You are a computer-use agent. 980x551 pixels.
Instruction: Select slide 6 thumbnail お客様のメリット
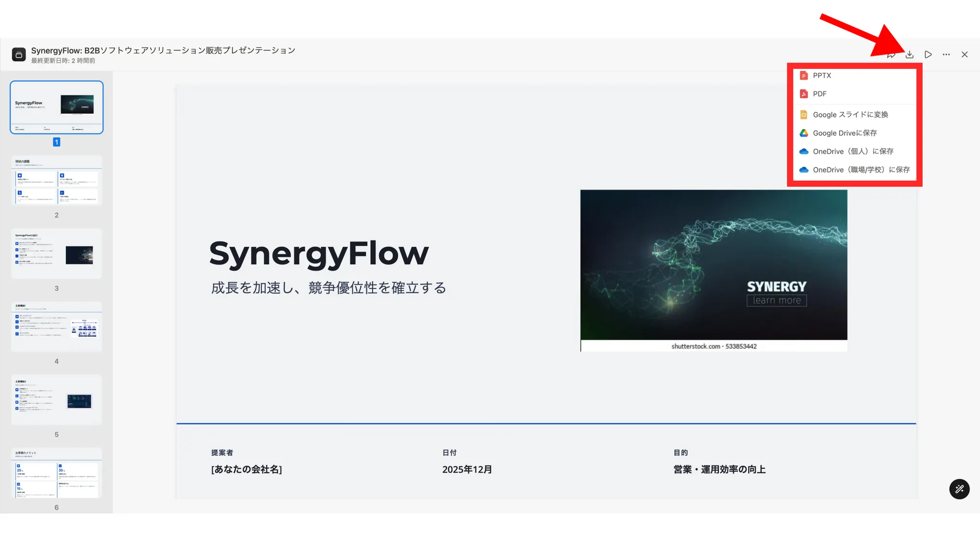pyautogui.click(x=56, y=473)
